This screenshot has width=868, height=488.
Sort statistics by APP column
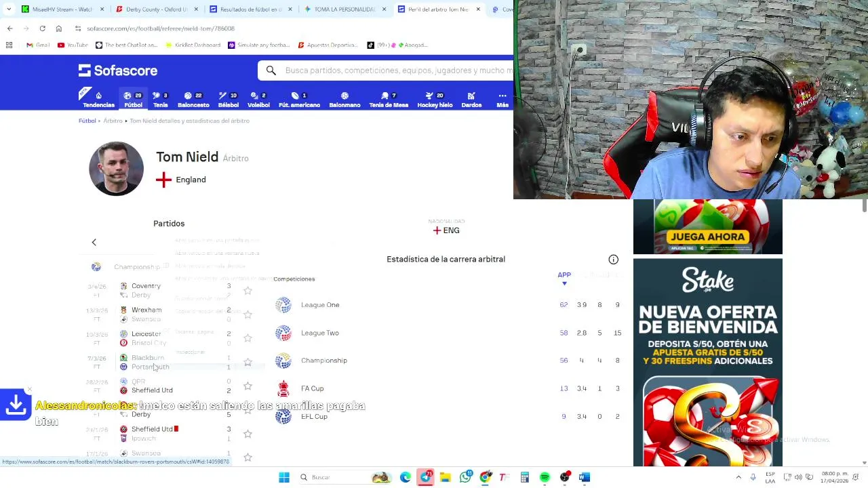564,277
